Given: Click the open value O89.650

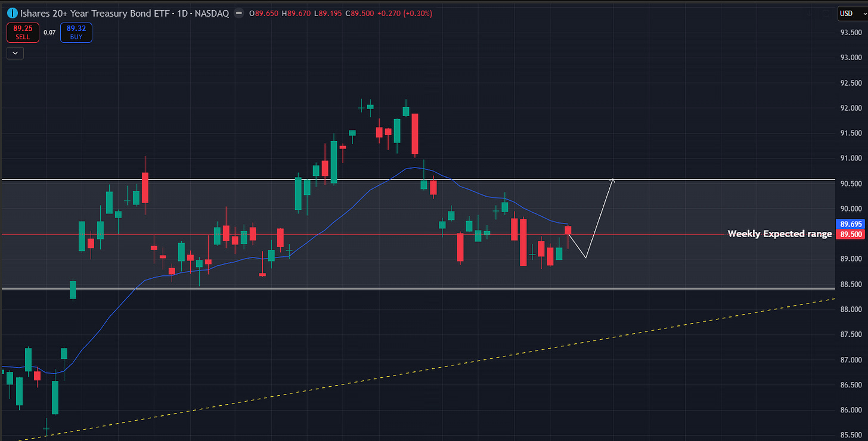Looking at the screenshot, I should pos(265,13).
